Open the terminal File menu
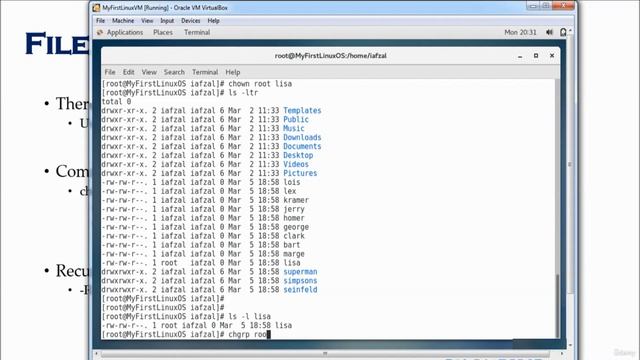Image resolution: width=640 pixels, height=360 pixels. coord(110,72)
